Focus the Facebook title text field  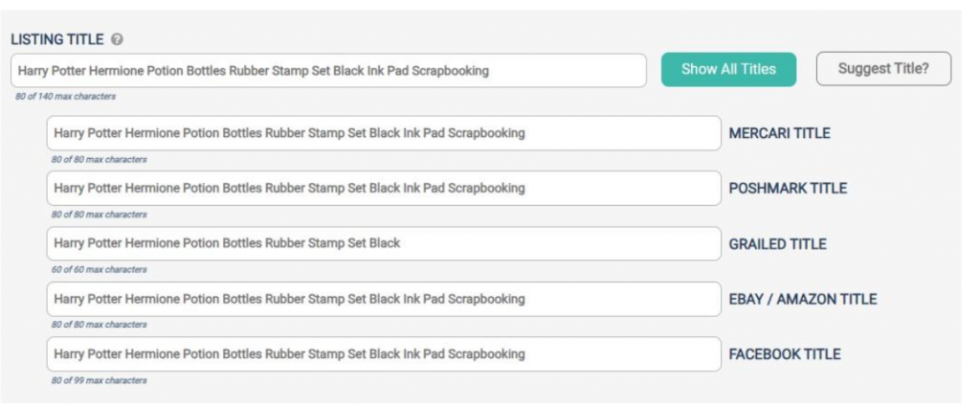(384, 354)
